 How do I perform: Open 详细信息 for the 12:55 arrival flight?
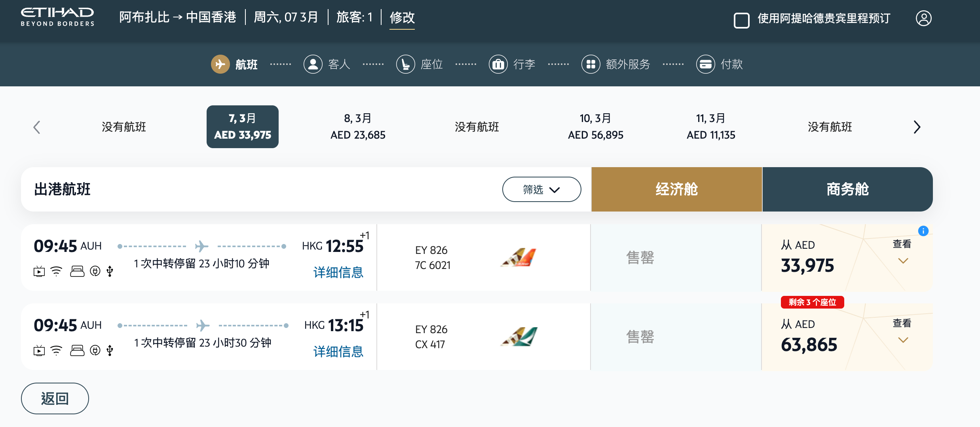pyautogui.click(x=338, y=272)
